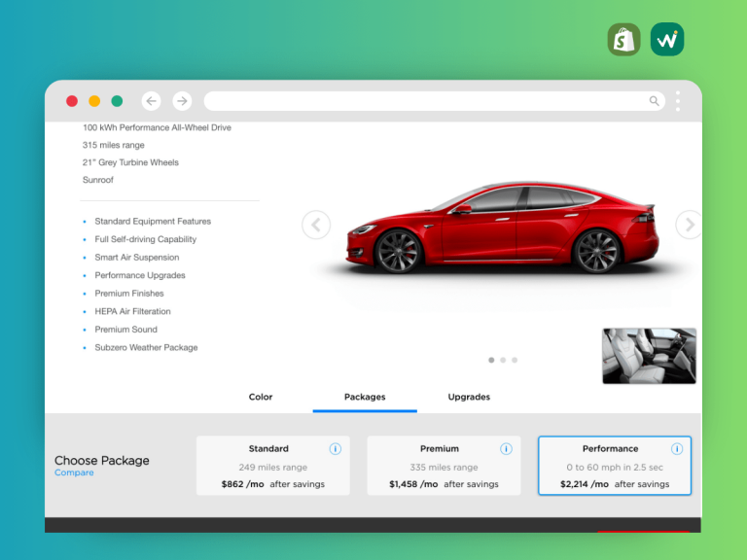Switch to the Upgrades tab
Viewport: 747px width, 560px height.
(469, 397)
